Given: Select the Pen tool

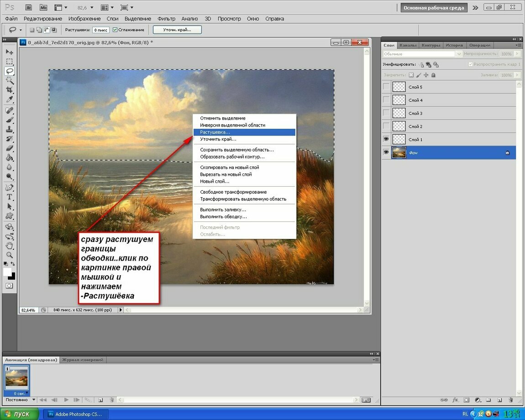Looking at the screenshot, I should coord(10,188).
